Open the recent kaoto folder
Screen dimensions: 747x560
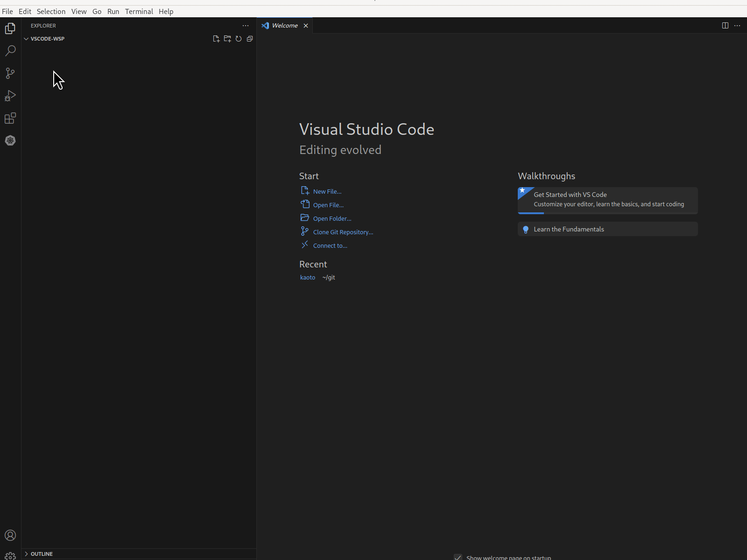(x=307, y=277)
